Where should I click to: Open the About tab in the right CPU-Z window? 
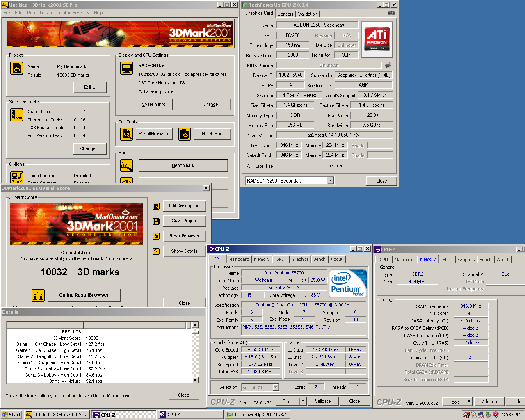pyautogui.click(x=502, y=260)
